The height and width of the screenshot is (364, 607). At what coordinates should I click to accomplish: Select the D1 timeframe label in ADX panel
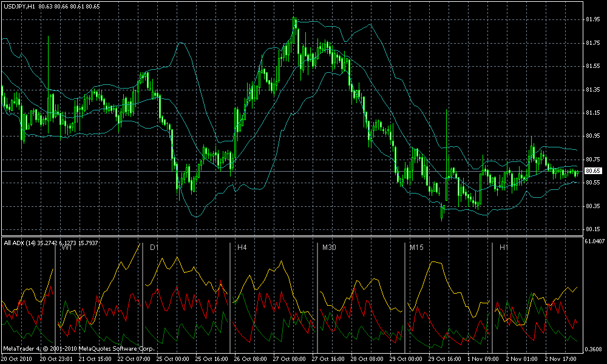[154, 248]
